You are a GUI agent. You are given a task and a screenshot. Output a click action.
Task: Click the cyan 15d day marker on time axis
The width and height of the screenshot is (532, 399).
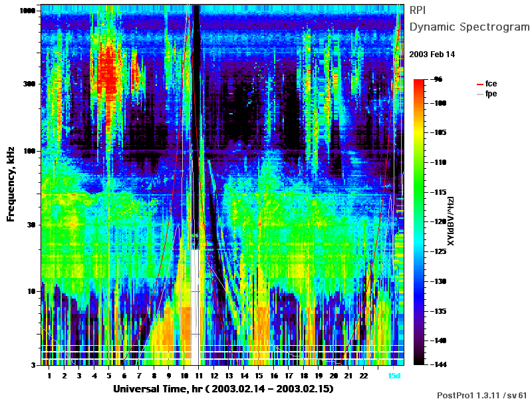[x=394, y=376]
